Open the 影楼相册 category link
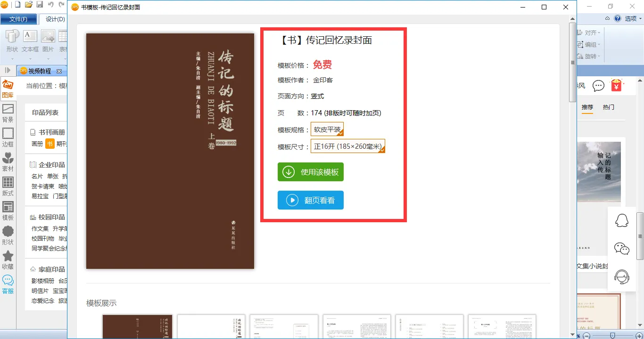 tap(43, 281)
